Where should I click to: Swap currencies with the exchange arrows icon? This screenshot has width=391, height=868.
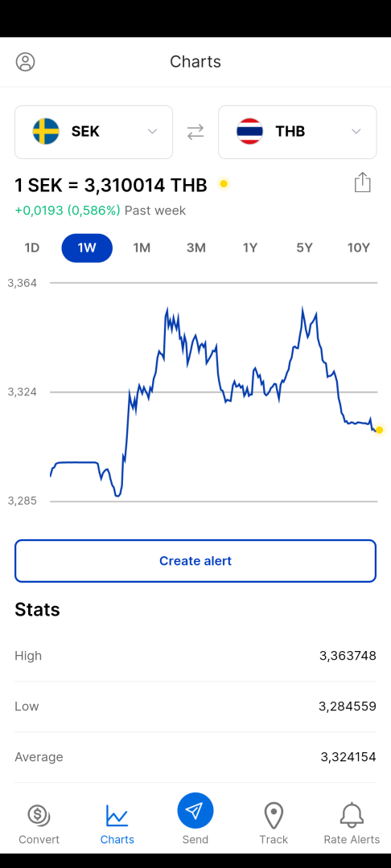pyautogui.click(x=195, y=132)
